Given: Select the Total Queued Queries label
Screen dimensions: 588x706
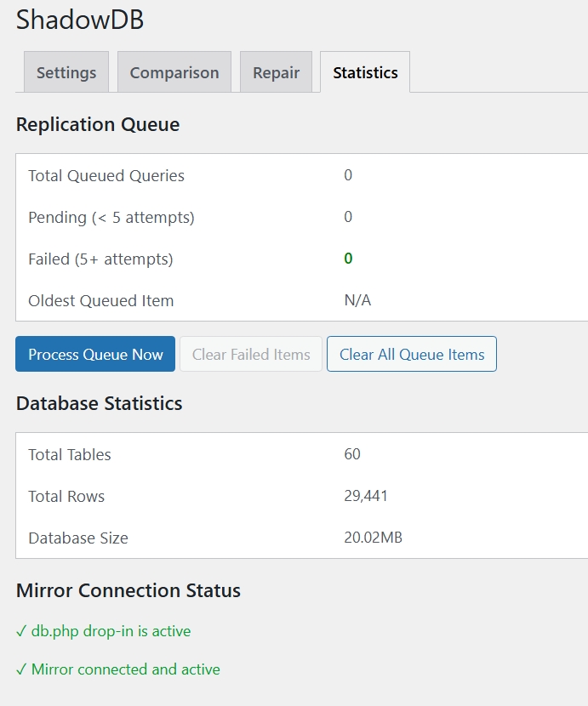Looking at the screenshot, I should (106, 176).
